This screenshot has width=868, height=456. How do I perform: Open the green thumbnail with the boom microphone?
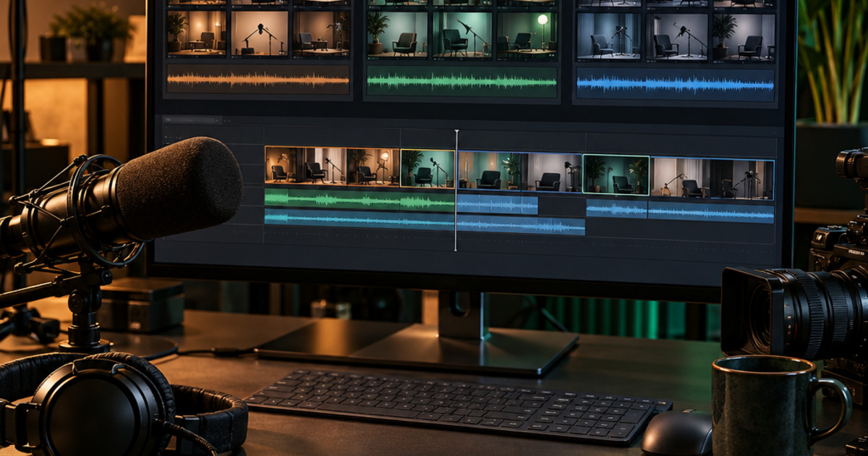point(461,34)
